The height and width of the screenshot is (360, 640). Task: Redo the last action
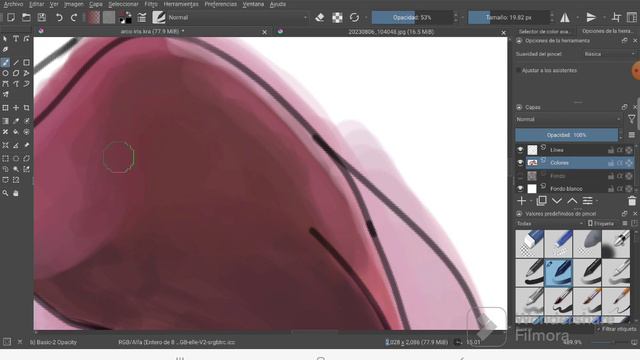[74, 18]
